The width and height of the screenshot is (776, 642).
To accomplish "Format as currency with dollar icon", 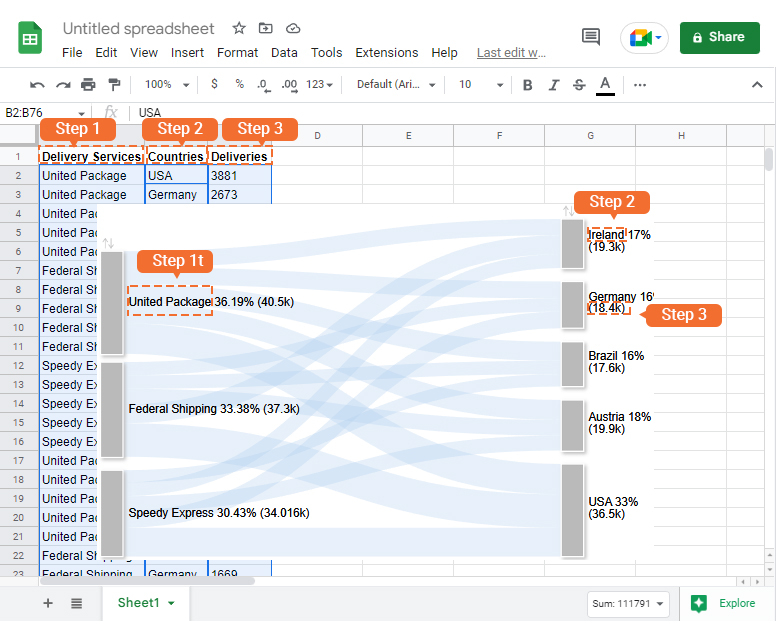I will [x=214, y=84].
